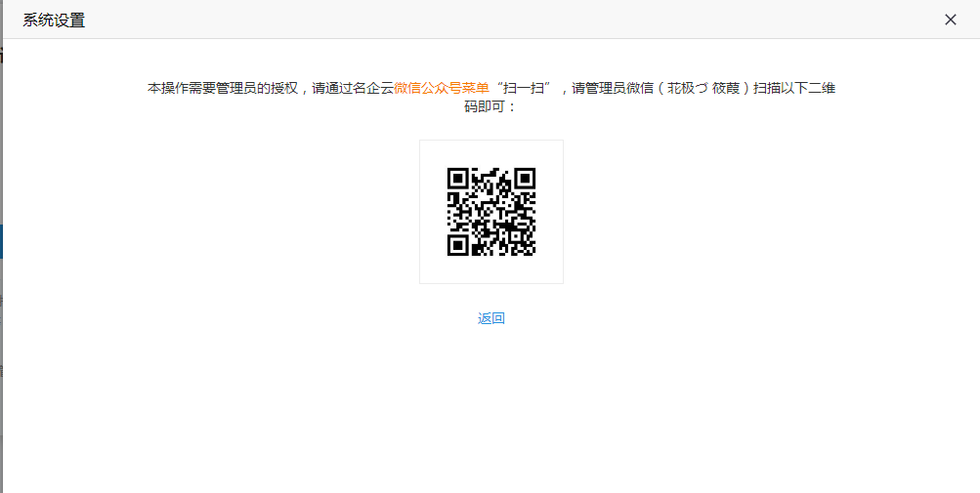Click the blue strip at left window edge
Image resolution: width=980 pixels, height=493 pixels.
1,241
